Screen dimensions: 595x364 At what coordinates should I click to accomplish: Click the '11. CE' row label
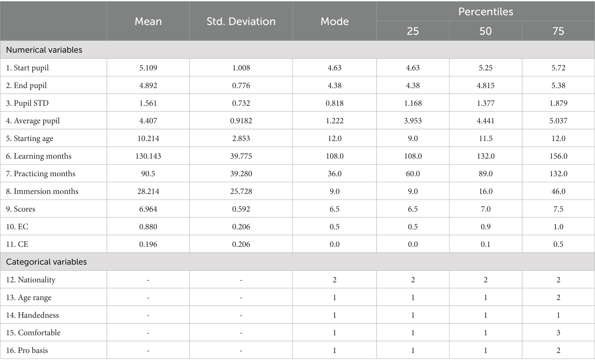[x=17, y=244]
